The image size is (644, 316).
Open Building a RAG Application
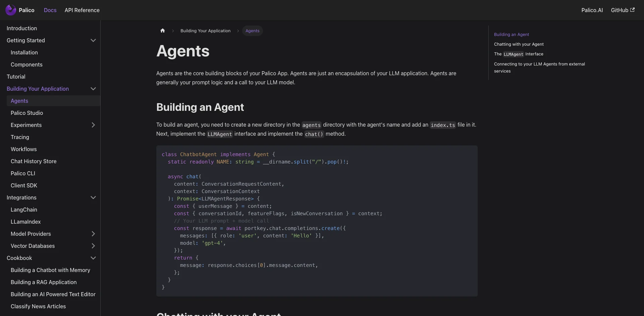pos(44,282)
